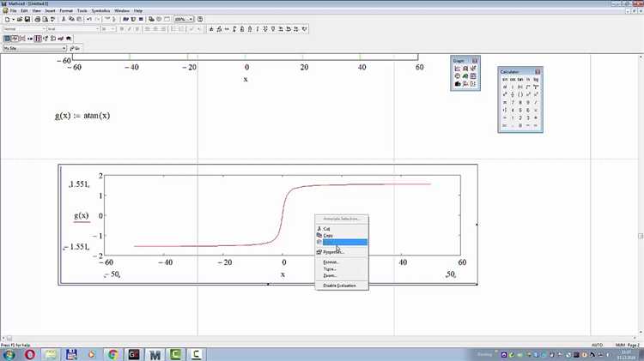Open the Help icon next to zoom box

(200, 19)
